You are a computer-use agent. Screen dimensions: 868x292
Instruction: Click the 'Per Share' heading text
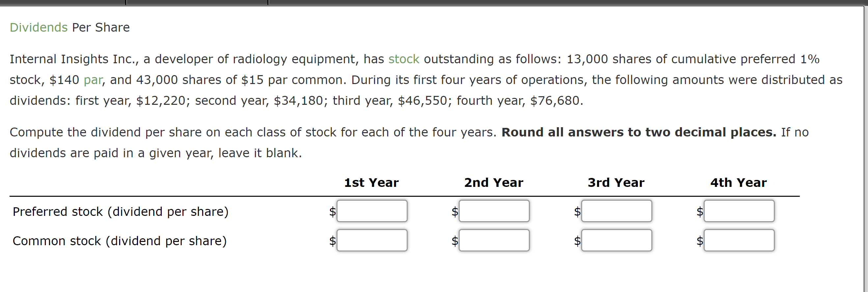point(101,27)
